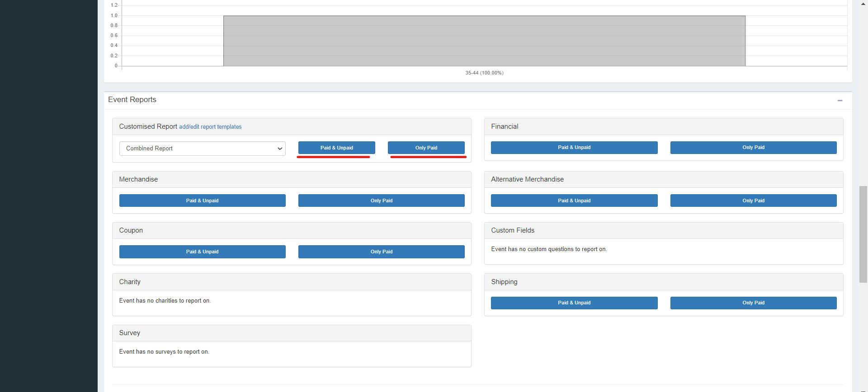Open the Combined Report template dropdown
868x392 pixels.
point(202,149)
